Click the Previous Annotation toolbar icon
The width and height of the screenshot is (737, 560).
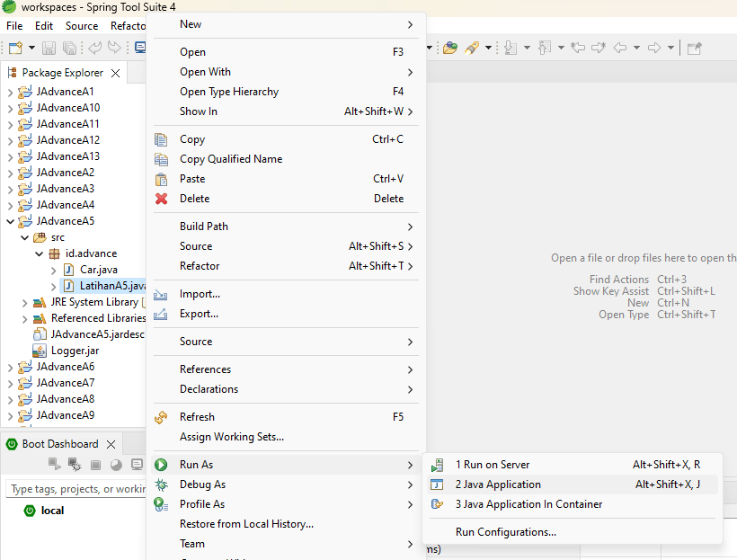click(x=545, y=48)
